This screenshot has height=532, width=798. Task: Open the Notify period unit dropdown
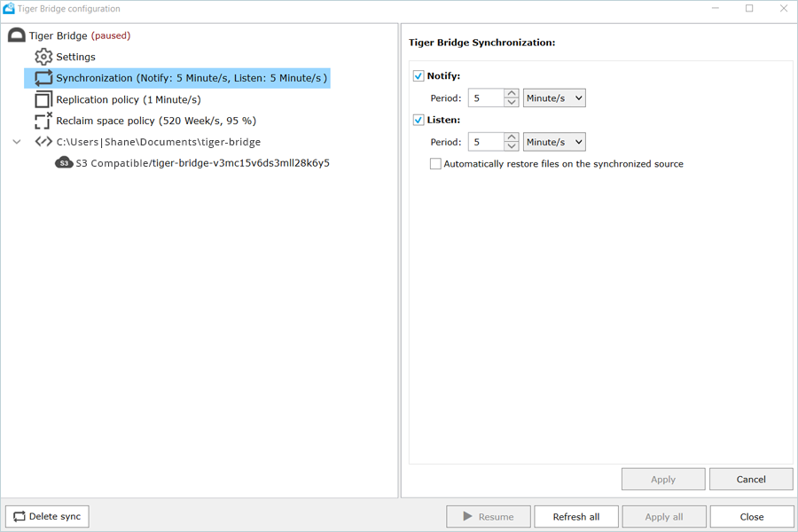[x=554, y=98]
